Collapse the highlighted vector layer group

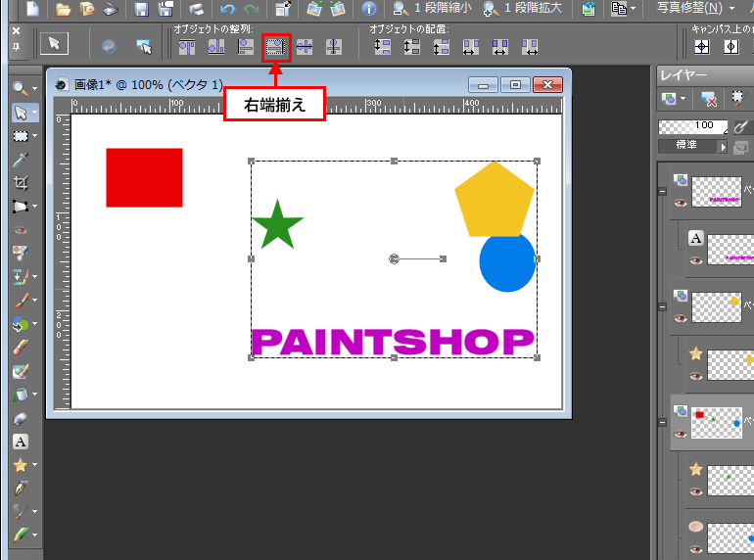[662, 423]
